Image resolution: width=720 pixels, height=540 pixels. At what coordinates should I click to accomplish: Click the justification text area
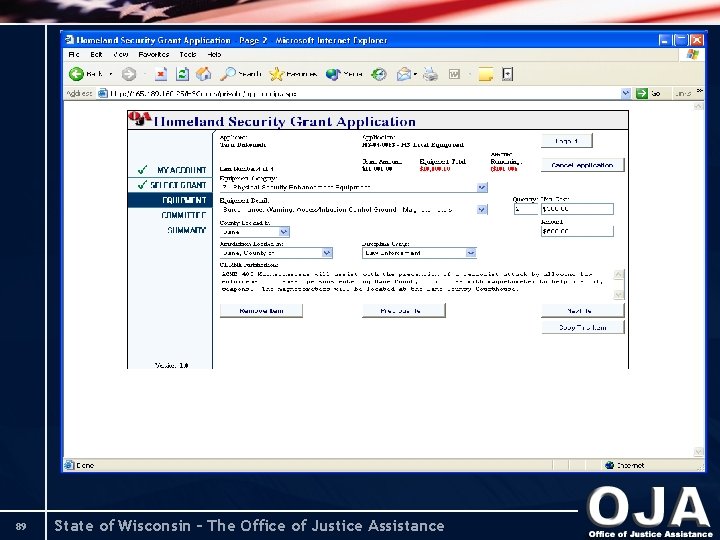416,284
